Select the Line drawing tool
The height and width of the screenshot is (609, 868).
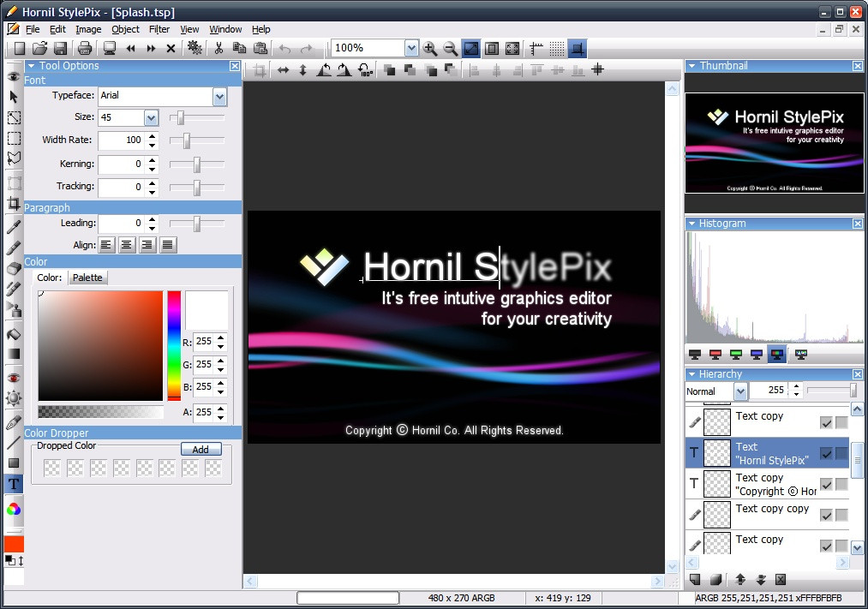tap(14, 443)
